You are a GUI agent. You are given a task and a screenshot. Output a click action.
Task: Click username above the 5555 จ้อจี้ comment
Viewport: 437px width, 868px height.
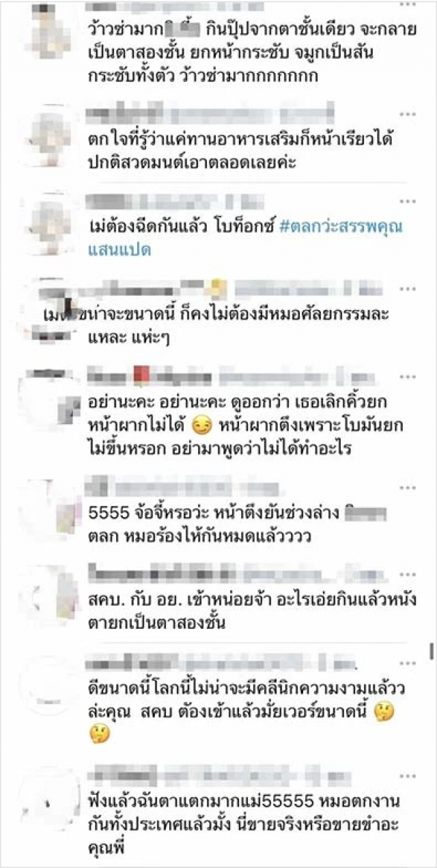pos(184,488)
